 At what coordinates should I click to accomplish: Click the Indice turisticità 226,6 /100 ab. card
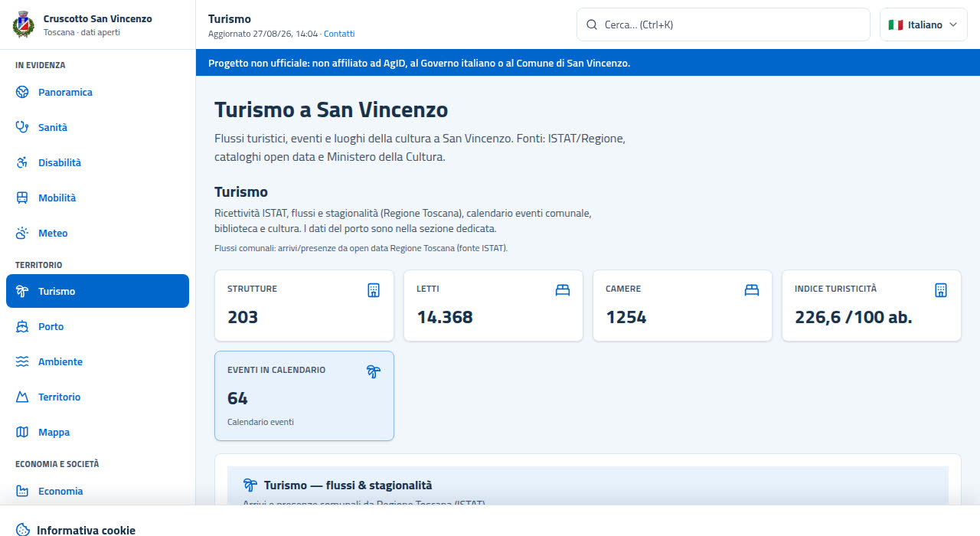pos(871,306)
